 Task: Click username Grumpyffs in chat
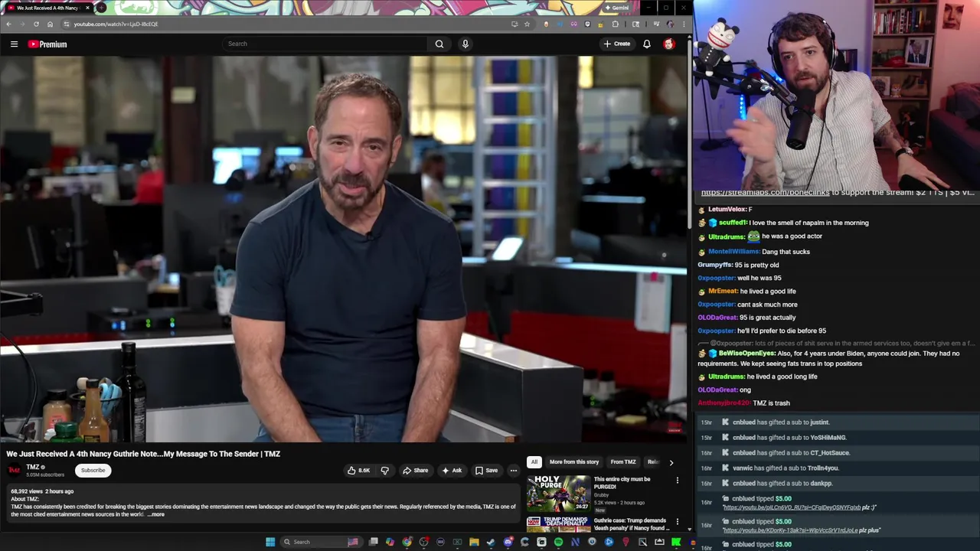click(x=715, y=265)
